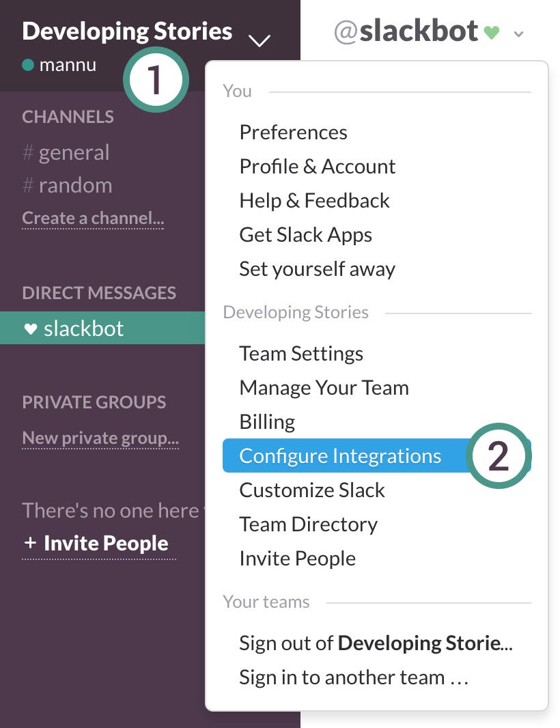Open the #general channel
This screenshot has height=728, width=560.
click(x=66, y=152)
